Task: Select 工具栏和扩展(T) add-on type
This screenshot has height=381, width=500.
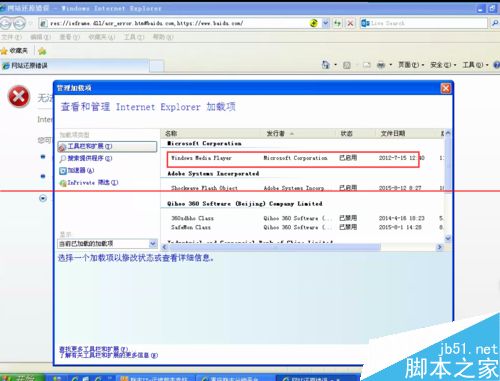Action: coord(107,146)
